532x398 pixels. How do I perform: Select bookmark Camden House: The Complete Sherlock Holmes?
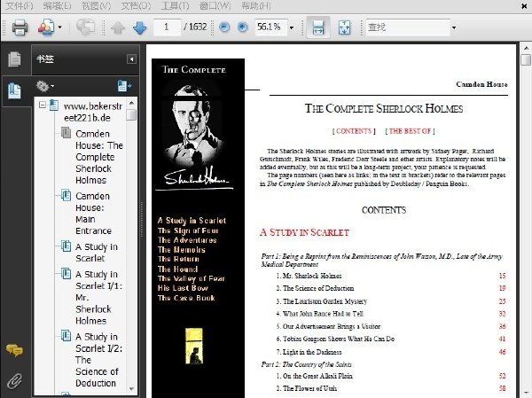click(99, 157)
